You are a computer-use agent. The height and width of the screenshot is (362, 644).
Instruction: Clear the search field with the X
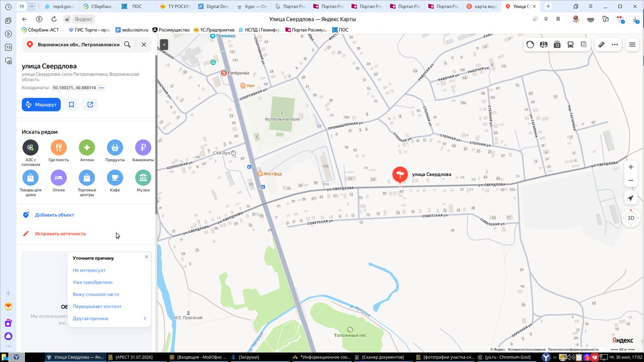point(144,45)
